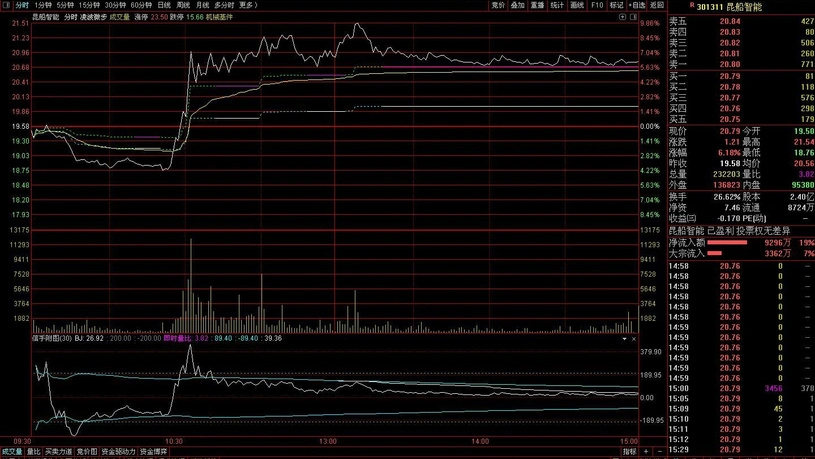Click the 10:30 time axis label
815x459 pixels.
(174, 441)
